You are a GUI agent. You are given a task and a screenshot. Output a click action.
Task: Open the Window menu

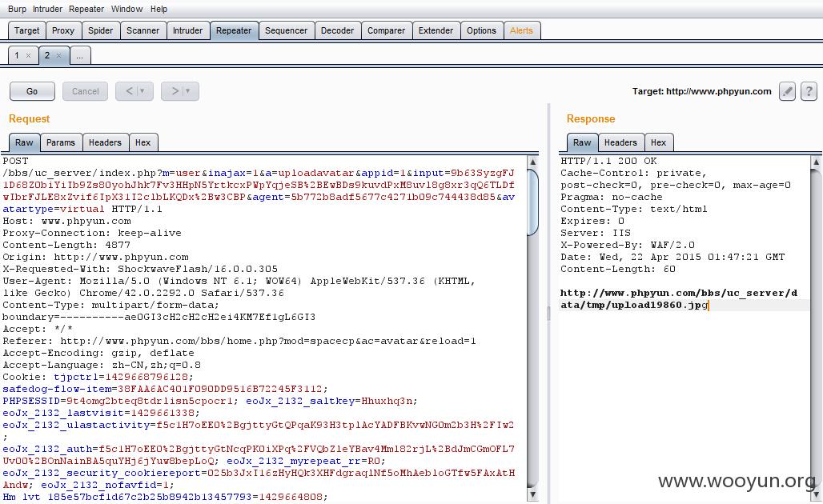coord(126,9)
